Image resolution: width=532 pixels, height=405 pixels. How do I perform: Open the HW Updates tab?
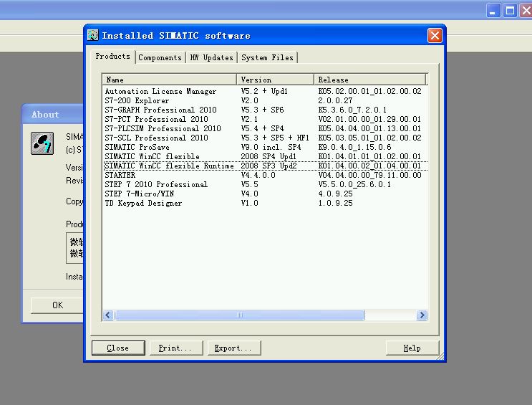point(211,58)
